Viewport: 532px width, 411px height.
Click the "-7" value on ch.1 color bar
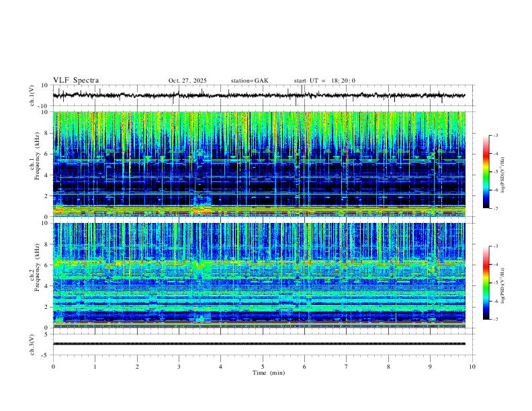pos(495,209)
